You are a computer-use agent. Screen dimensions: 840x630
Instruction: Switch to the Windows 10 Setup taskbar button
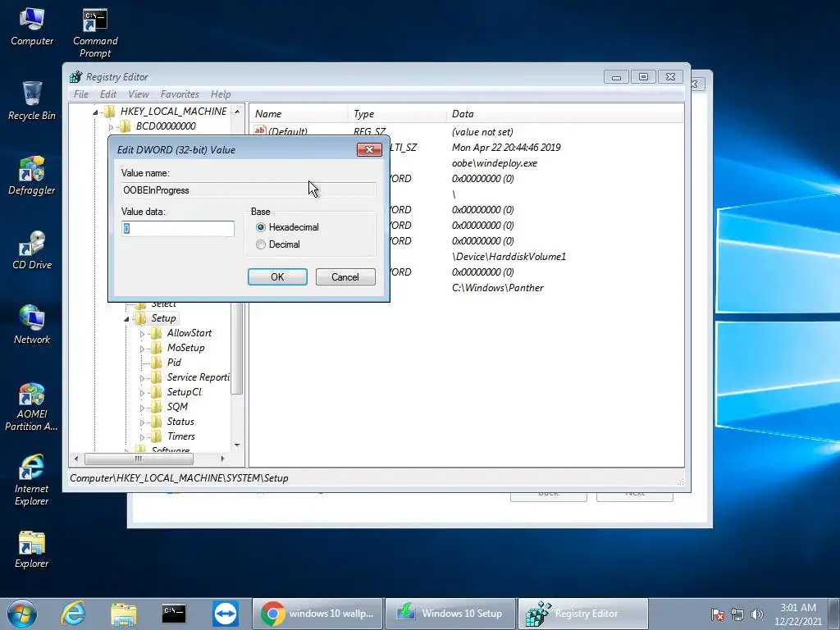pos(450,614)
